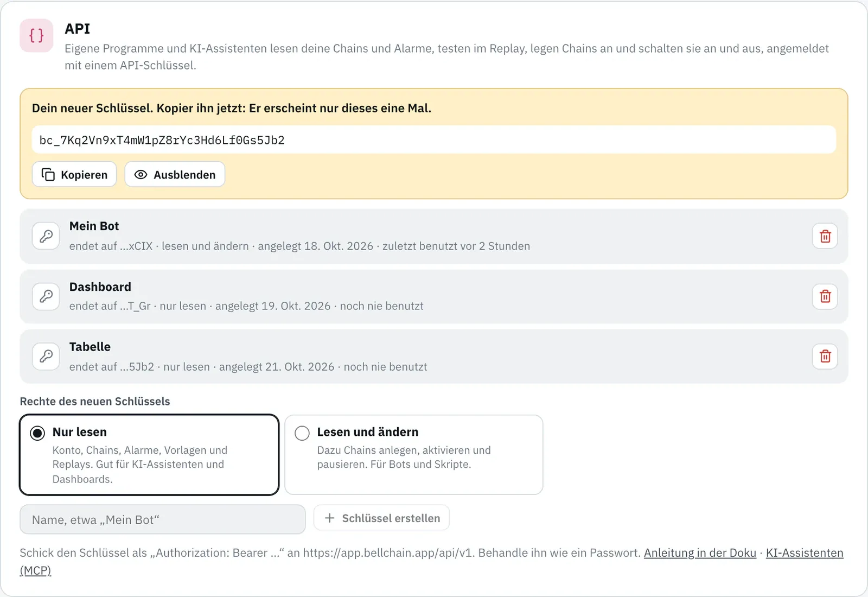Delete the Dashboard key
The image size is (868, 597).
(x=825, y=296)
